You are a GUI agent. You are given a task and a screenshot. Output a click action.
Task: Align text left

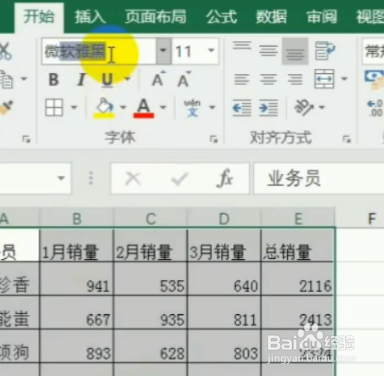(242, 79)
